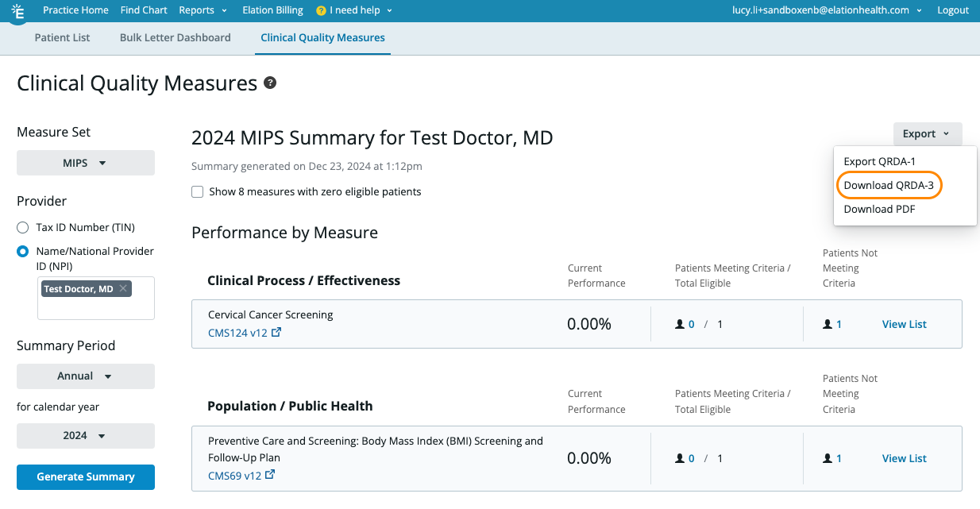
Task: Select Name/National Provider ID (NPI) radio option
Action: click(x=23, y=252)
